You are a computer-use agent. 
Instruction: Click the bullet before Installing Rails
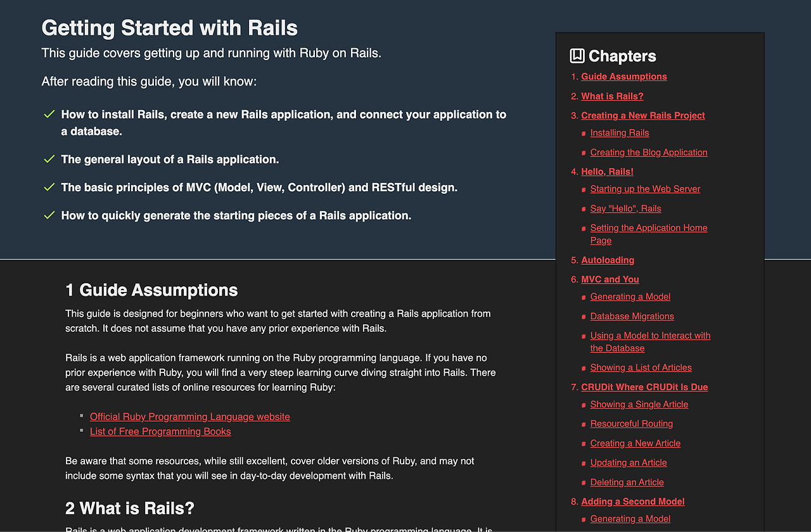pyautogui.click(x=584, y=134)
